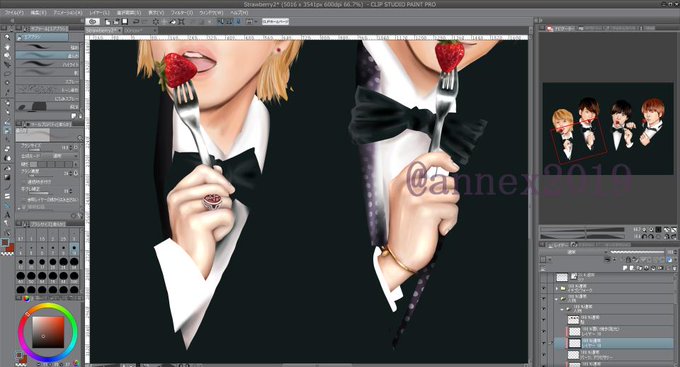Click the CLIP STUDIO icon in command bar
This screenshot has width=680, height=367.
tap(92, 21)
